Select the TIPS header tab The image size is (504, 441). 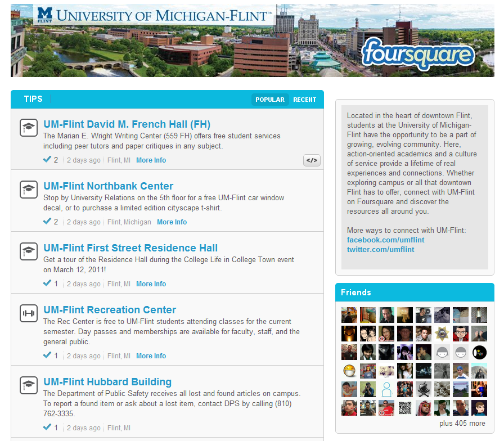point(33,99)
